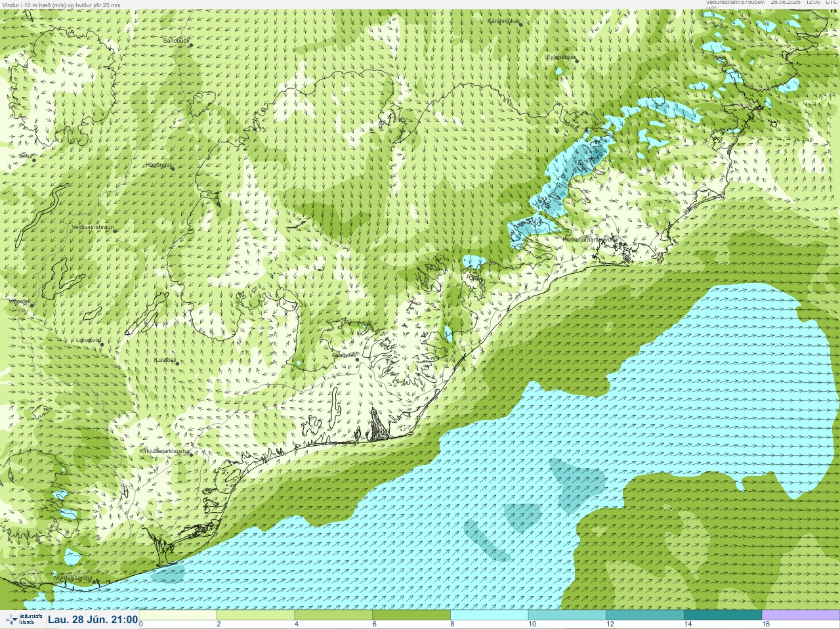The height and width of the screenshot is (629, 840).
Task: Select the 10–12 m/s turquoise legend swatch
Action: (567, 615)
